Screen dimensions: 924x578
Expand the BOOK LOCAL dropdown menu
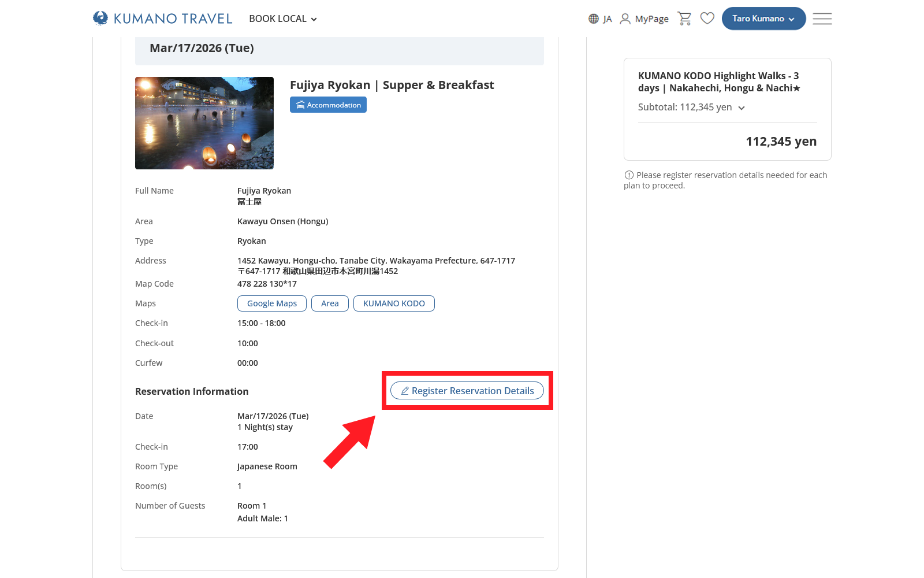282,18
